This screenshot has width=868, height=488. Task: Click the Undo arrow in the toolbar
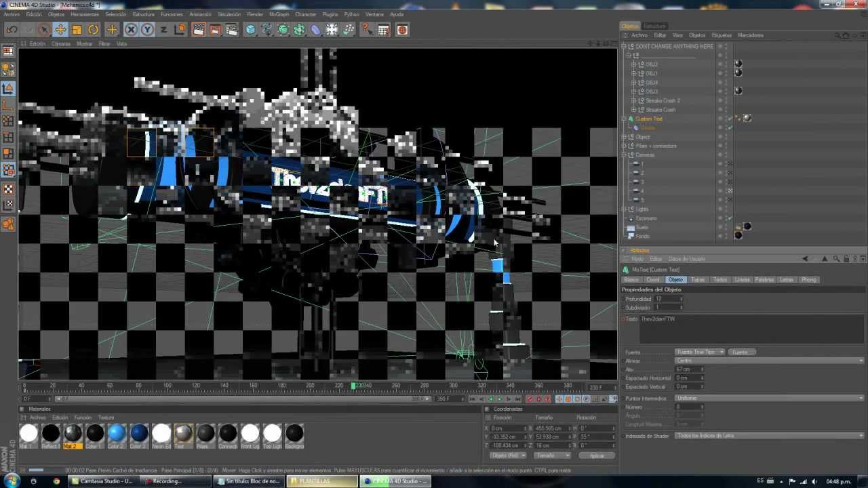[12, 30]
